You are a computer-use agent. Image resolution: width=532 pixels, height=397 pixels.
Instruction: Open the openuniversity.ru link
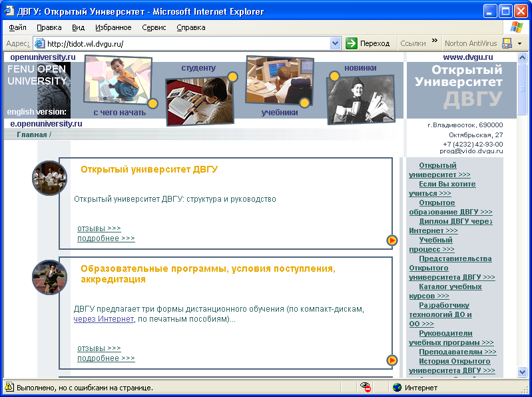click(43, 57)
